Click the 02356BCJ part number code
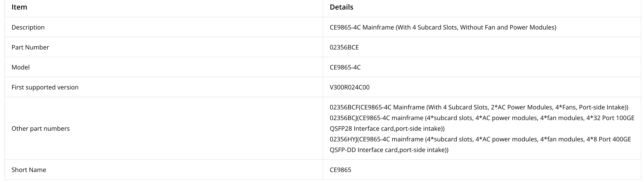 pyautogui.click(x=344, y=118)
